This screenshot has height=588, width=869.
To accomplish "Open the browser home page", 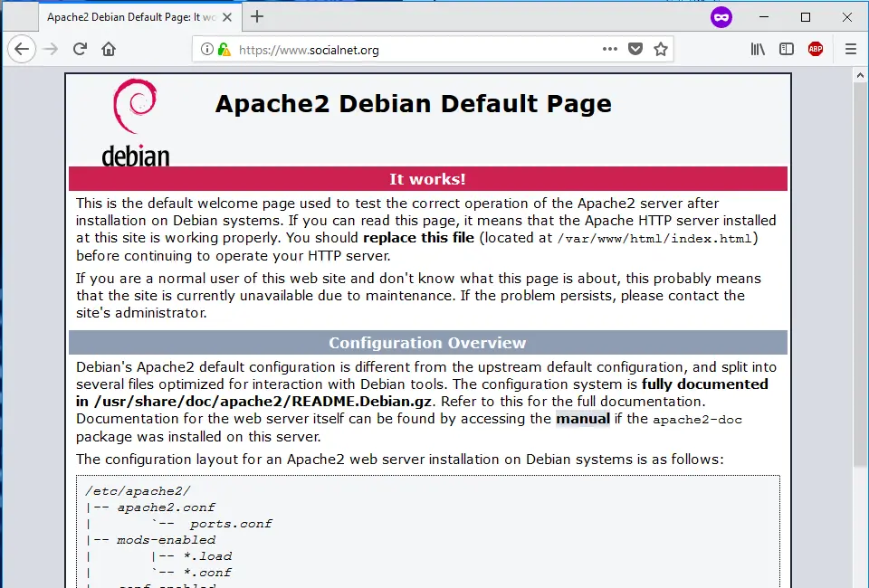I will pyautogui.click(x=109, y=49).
